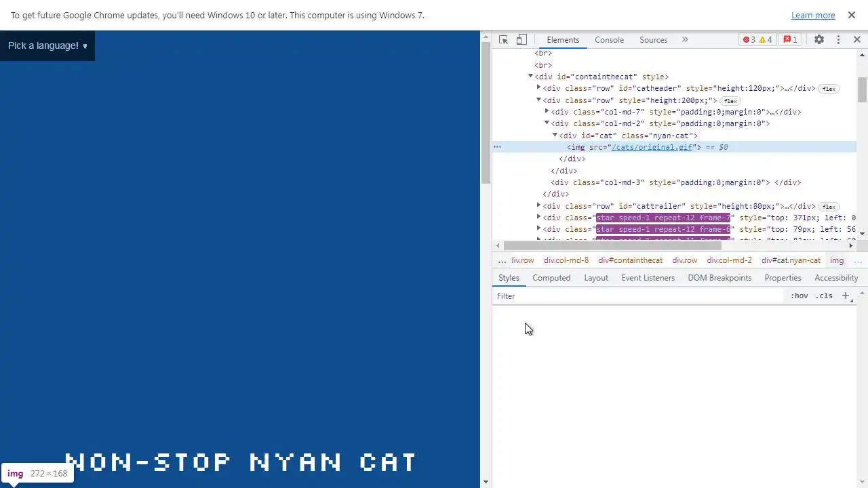Activate the inspect element picker tool
This screenshot has width=868, height=488.
pyautogui.click(x=503, y=40)
